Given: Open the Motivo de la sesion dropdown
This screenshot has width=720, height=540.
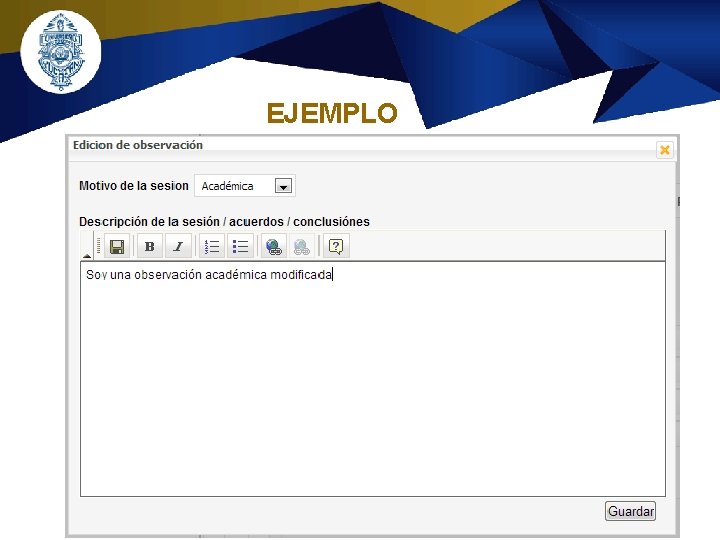Looking at the screenshot, I should pos(283,186).
